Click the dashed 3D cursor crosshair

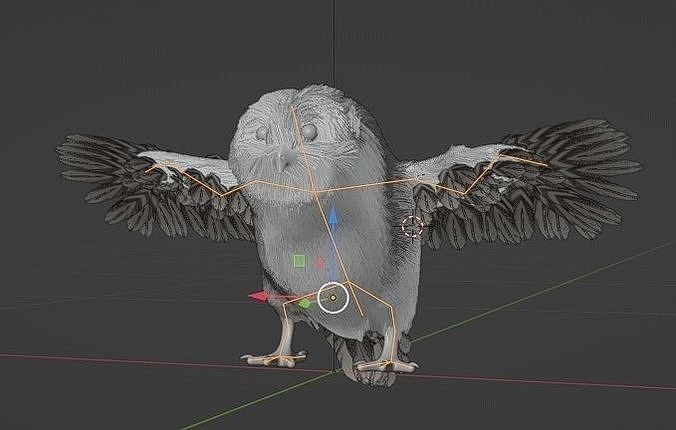coord(412,226)
